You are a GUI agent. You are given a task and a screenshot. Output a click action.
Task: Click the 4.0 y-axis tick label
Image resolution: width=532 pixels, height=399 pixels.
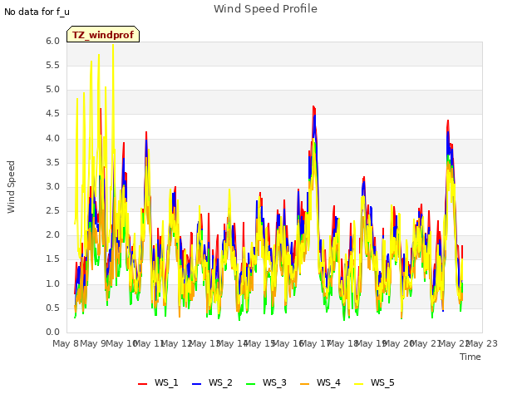52,138
